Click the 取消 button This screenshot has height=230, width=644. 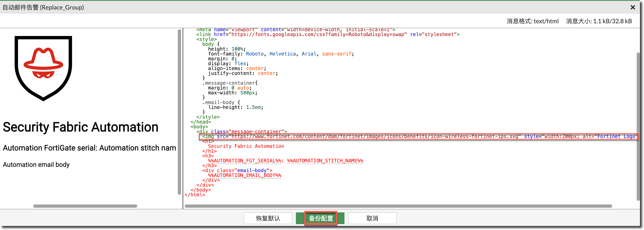(x=372, y=218)
